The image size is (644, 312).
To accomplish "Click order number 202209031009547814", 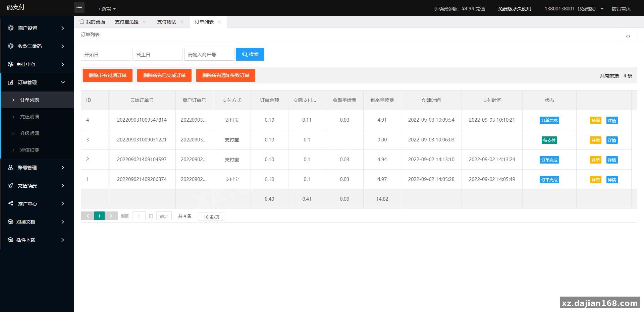I will click(142, 120).
